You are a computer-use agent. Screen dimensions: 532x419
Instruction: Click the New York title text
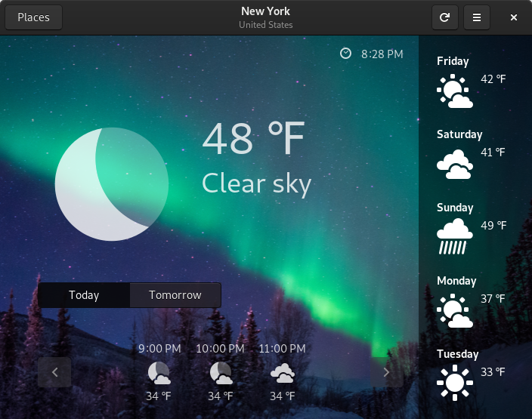point(265,11)
